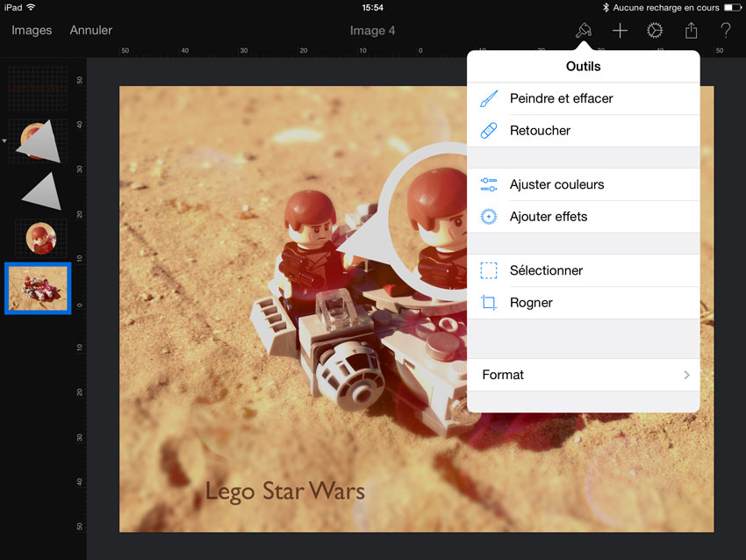This screenshot has height=560, width=746.
Task: Click the crop icon beside Rogner
Action: click(489, 303)
